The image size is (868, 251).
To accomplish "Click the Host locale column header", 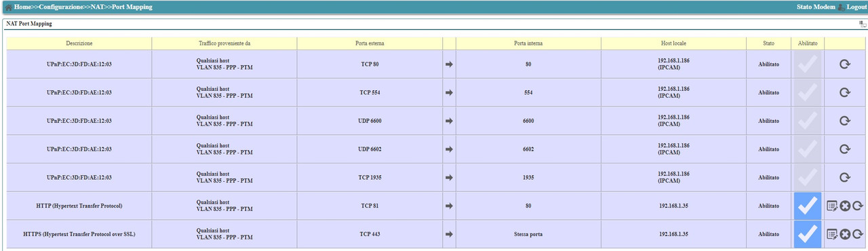I will (x=673, y=43).
